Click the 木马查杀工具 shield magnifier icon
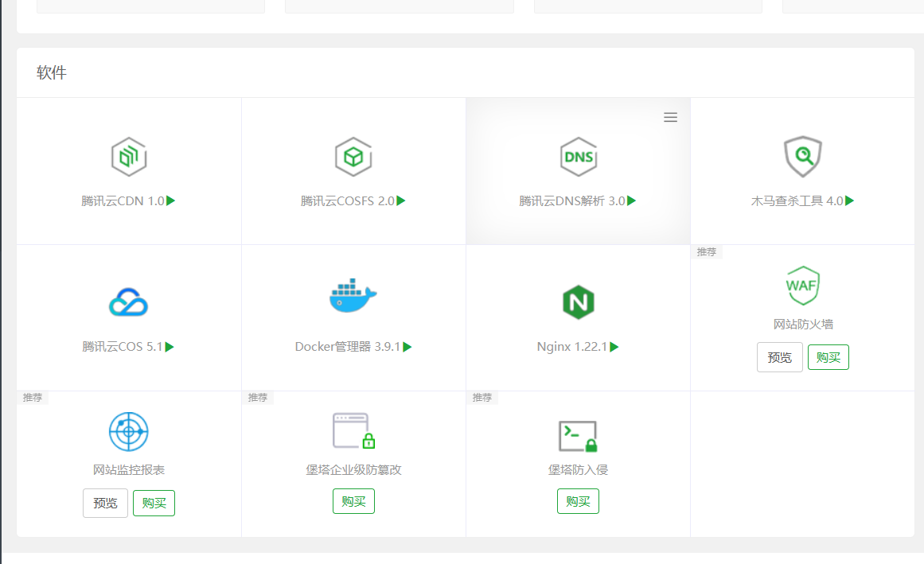 pyautogui.click(x=802, y=157)
